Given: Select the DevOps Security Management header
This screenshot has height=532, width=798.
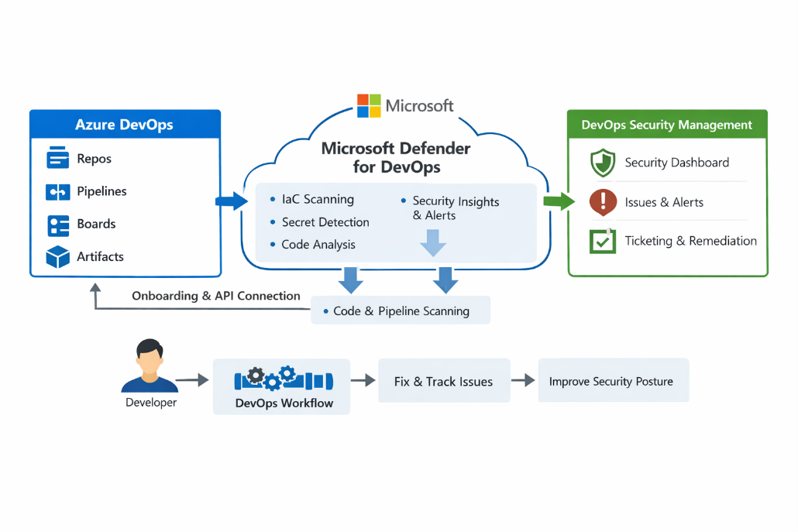Looking at the screenshot, I should tap(667, 124).
